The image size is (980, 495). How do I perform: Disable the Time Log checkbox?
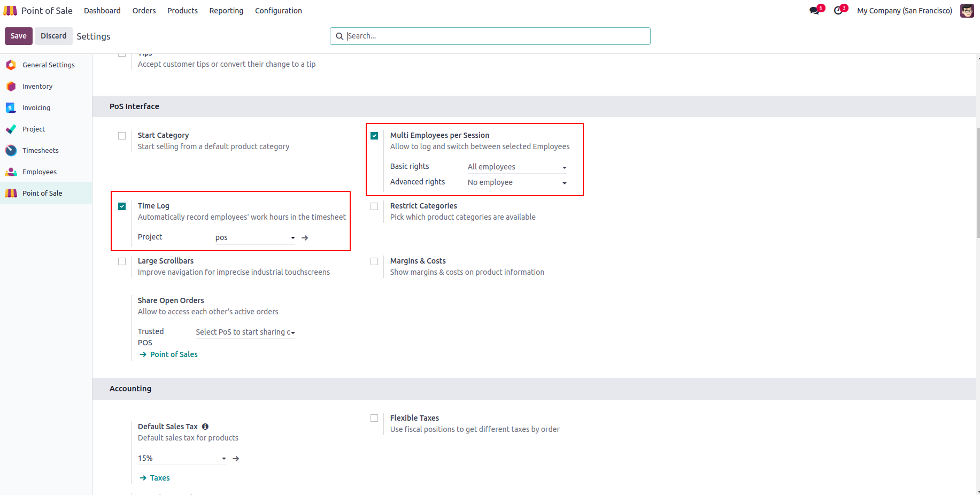click(122, 206)
